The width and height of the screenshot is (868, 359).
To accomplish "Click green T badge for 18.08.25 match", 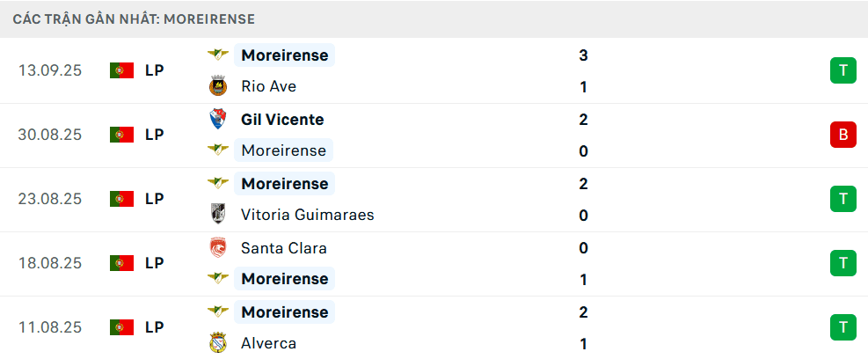I will [842, 263].
